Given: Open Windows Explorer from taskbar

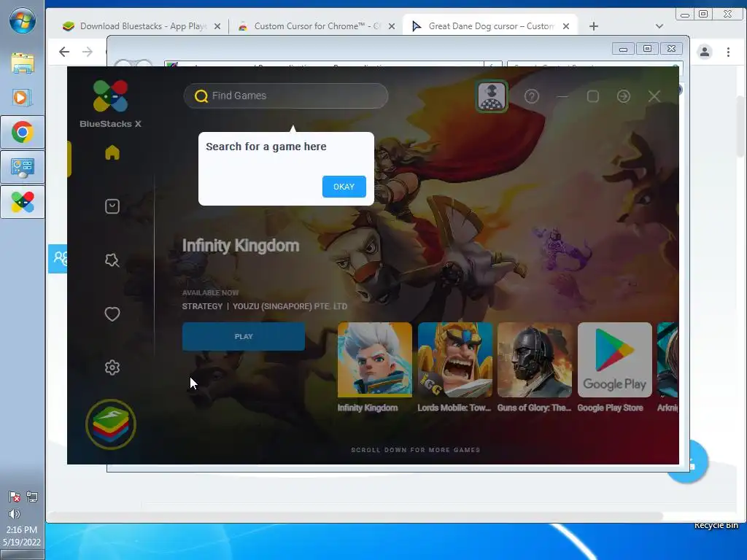Looking at the screenshot, I should 23,63.
